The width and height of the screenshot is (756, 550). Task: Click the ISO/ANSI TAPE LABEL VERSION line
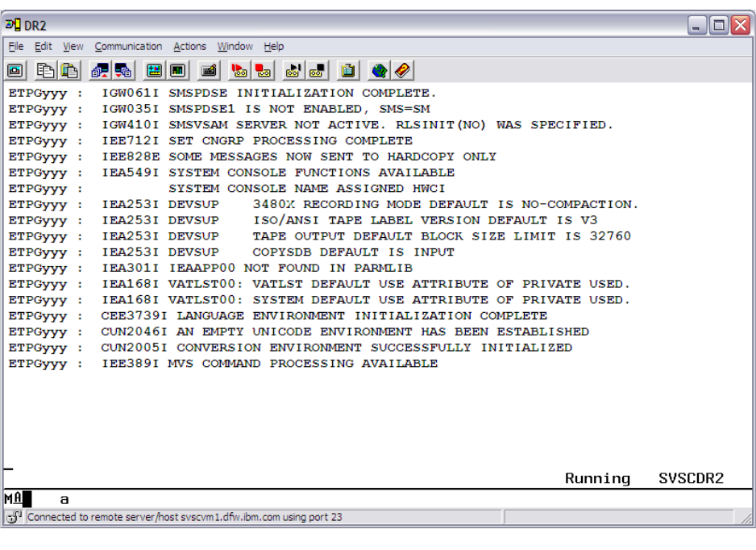(303, 220)
